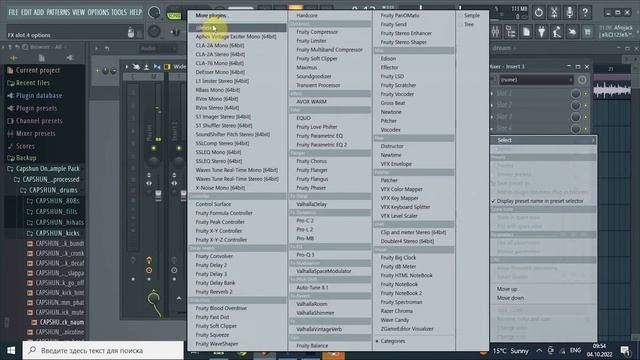Click the browser add/all tab icon
640x360 pixels.
(13, 58)
